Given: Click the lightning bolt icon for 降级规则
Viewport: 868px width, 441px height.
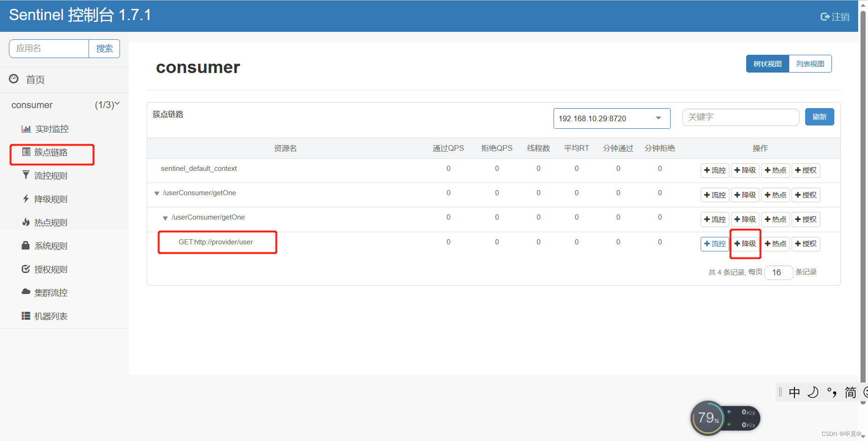Looking at the screenshot, I should (x=26, y=198).
